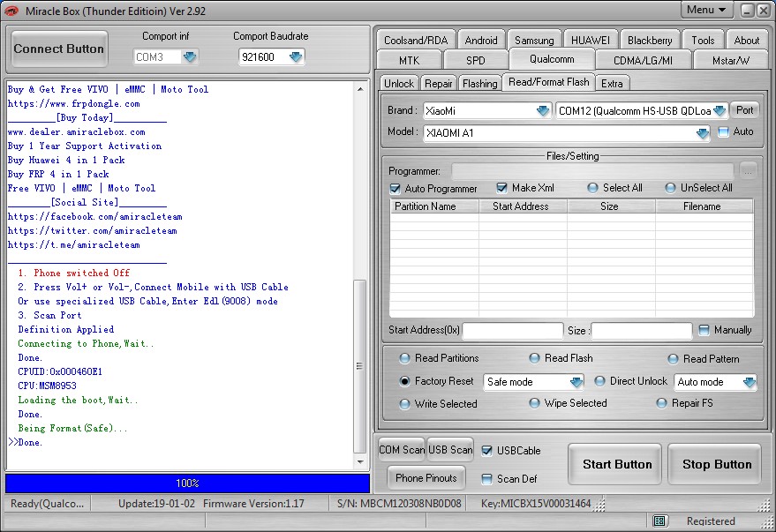Select the Direct Unlock radio button

pyautogui.click(x=599, y=381)
